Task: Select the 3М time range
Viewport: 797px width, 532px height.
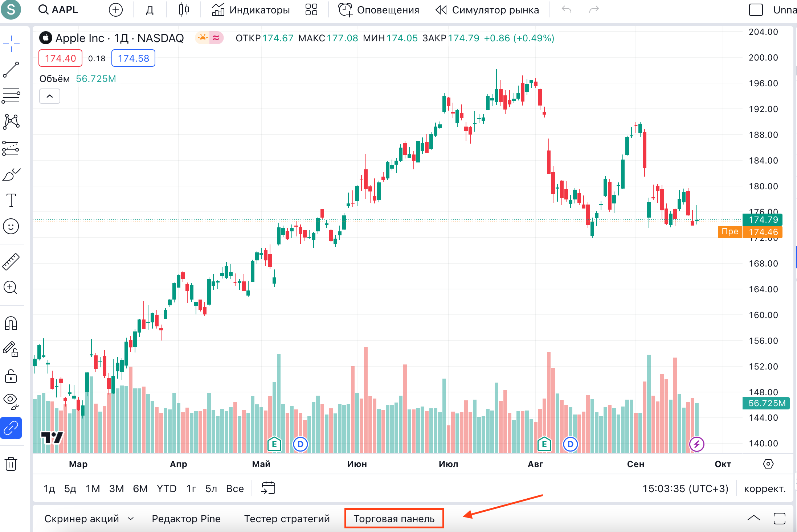Action: coord(117,488)
